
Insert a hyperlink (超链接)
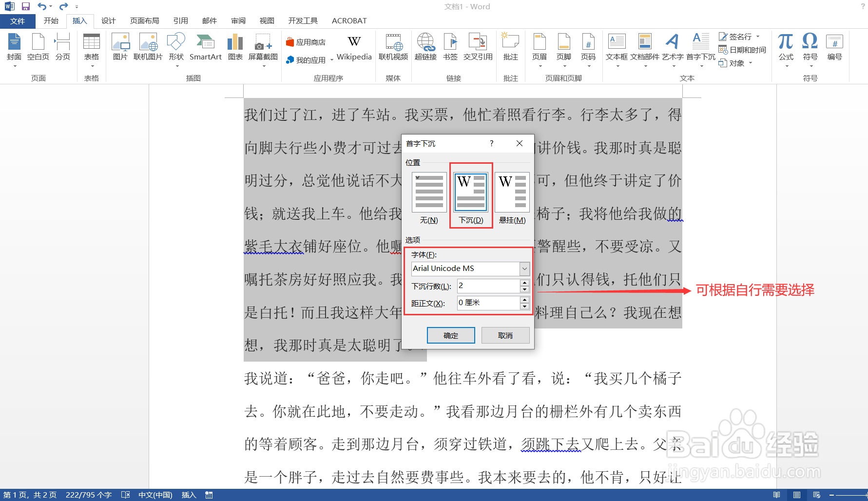[425, 47]
